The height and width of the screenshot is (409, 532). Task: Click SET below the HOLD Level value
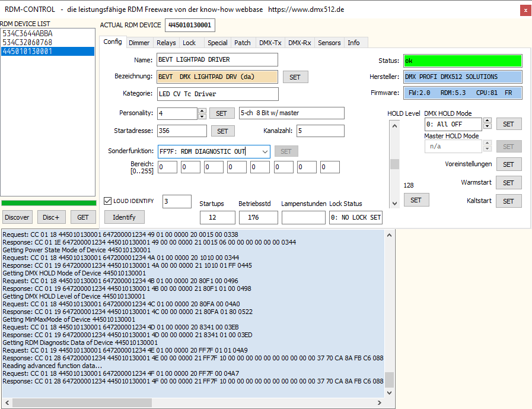click(x=416, y=200)
